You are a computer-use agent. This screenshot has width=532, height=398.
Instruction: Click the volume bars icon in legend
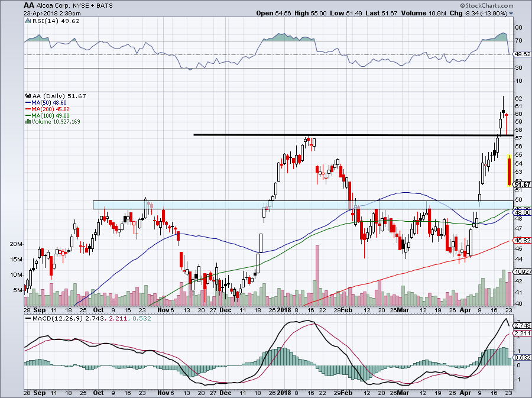click(x=28, y=121)
